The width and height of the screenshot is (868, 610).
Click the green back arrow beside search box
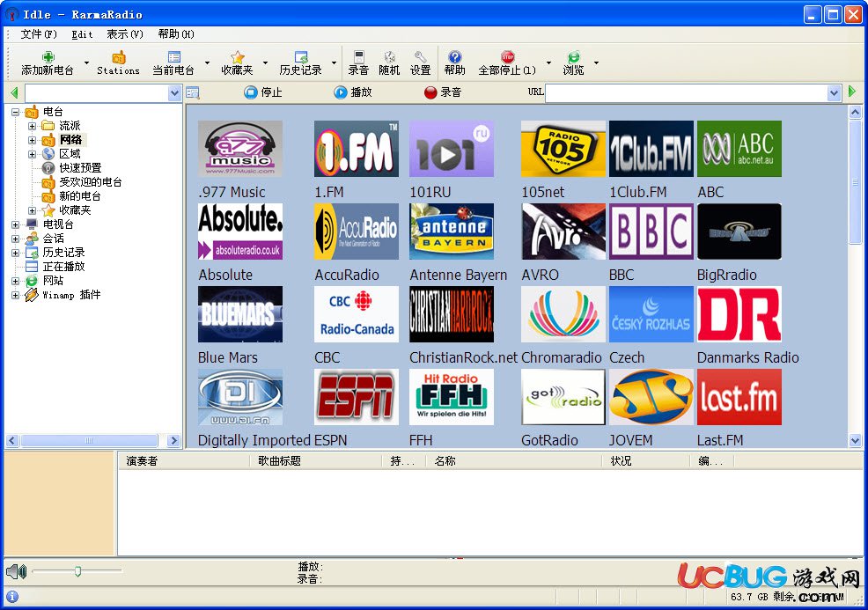tap(14, 92)
